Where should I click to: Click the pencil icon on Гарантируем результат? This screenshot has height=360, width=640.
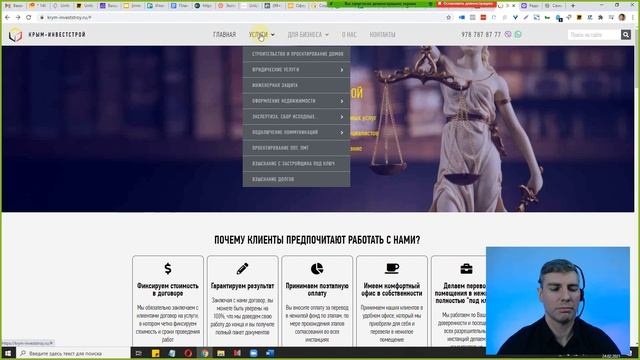tap(242, 269)
